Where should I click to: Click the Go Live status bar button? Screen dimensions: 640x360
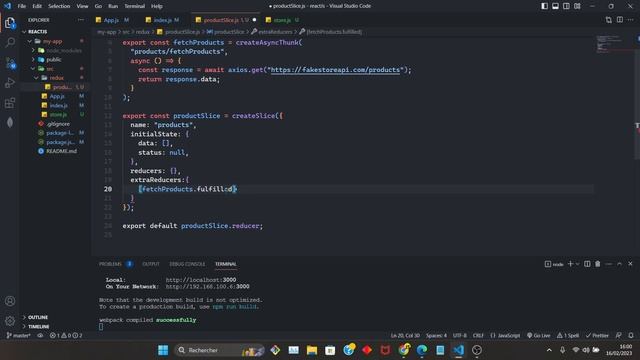click(x=539, y=336)
